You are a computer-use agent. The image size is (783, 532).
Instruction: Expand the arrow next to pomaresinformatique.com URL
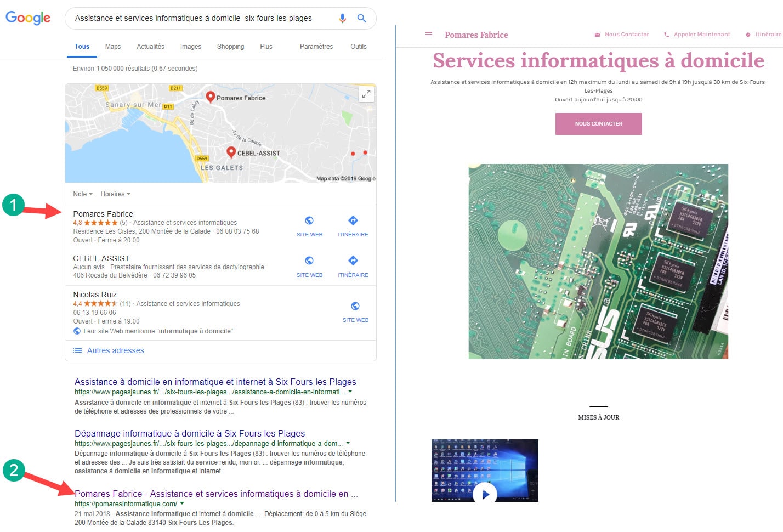[181, 503]
